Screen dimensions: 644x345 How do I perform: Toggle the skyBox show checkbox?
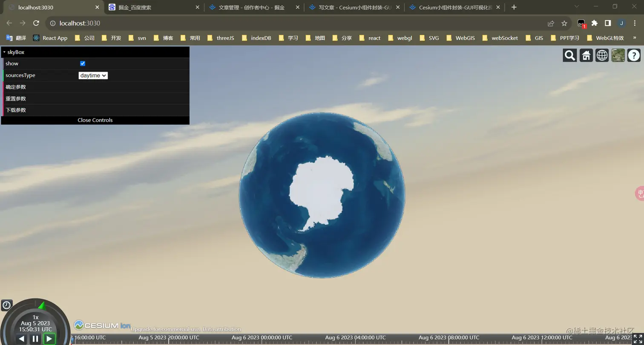point(82,63)
